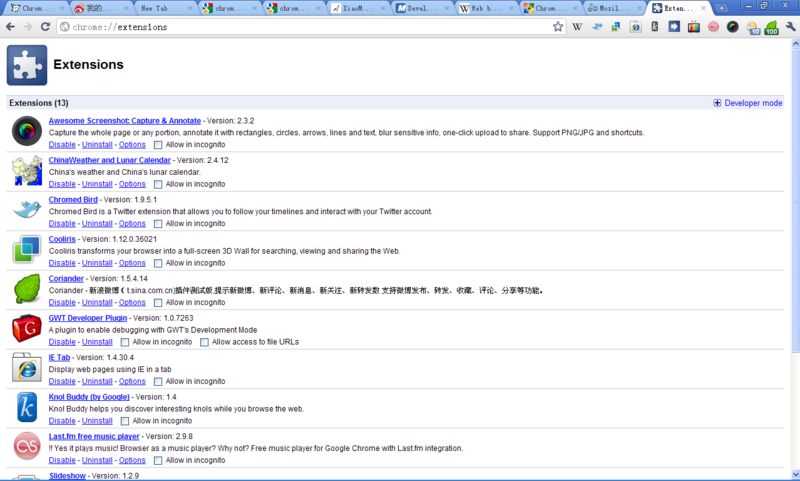Image resolution: width=800 pixels, height=481 pixels.
Task: Allow Knol Buddy in incognito
Action: coord(125,421)
